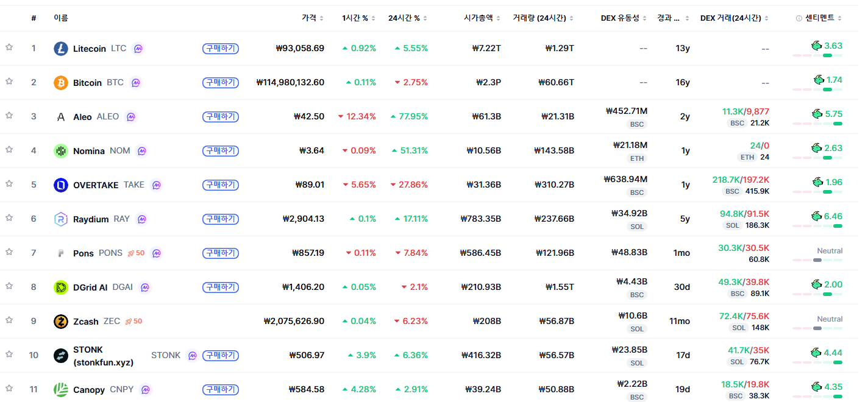Viewport: 868px width, 402px height.
Task: Click the DGrid AI logo icon
Action: (61, 287)
